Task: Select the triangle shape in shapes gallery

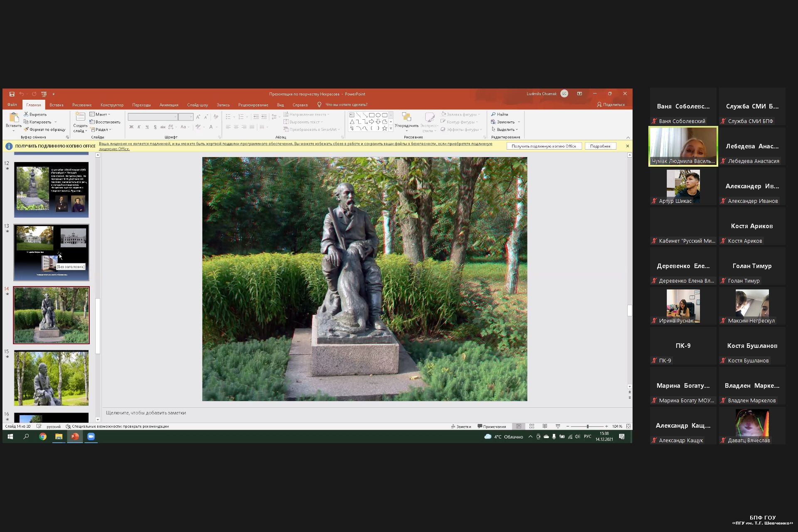Action: point(352,122)
